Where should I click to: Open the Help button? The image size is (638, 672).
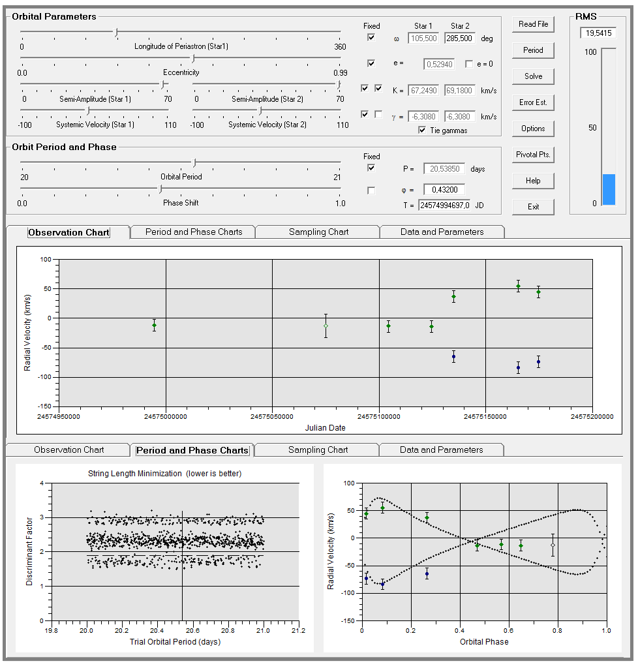tap(533, 181)
